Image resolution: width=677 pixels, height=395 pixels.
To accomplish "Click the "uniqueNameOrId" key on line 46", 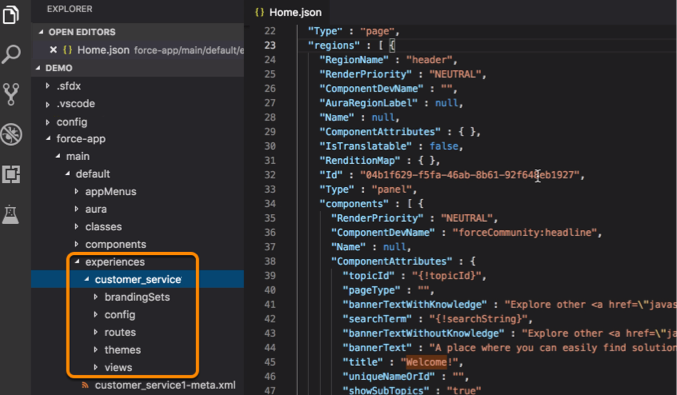I will coord(389,376).
